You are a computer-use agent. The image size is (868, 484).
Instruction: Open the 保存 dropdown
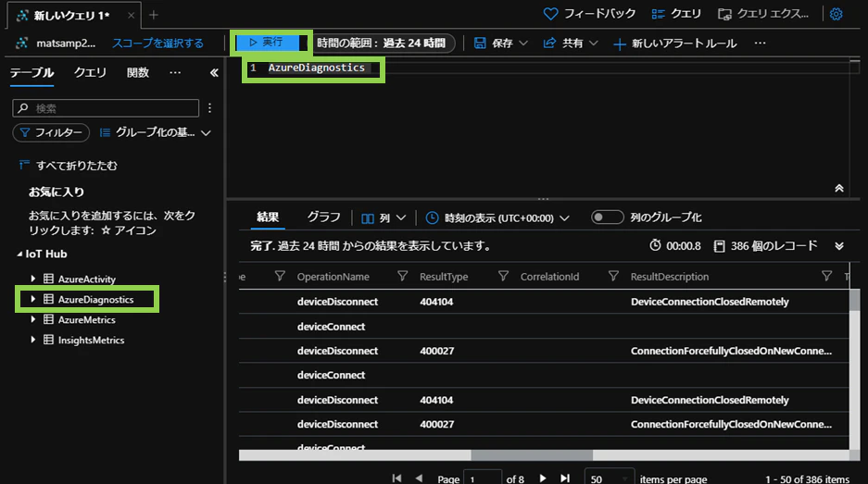(x=501, y=43)
